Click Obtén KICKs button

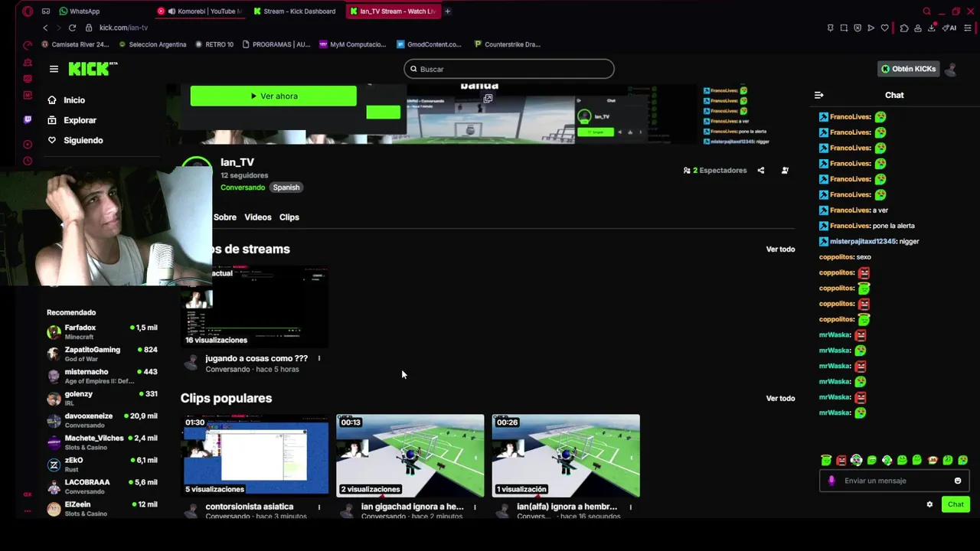pos(908,69)
